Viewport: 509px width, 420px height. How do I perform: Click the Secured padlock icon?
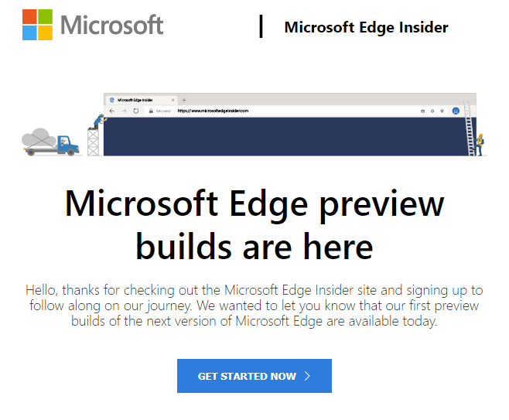(151, 111)
